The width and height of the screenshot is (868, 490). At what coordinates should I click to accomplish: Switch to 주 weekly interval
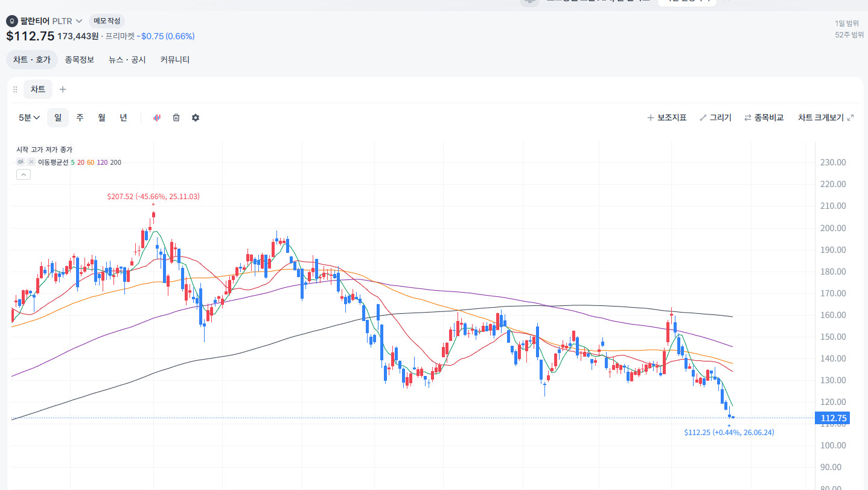tap(80, 118)
